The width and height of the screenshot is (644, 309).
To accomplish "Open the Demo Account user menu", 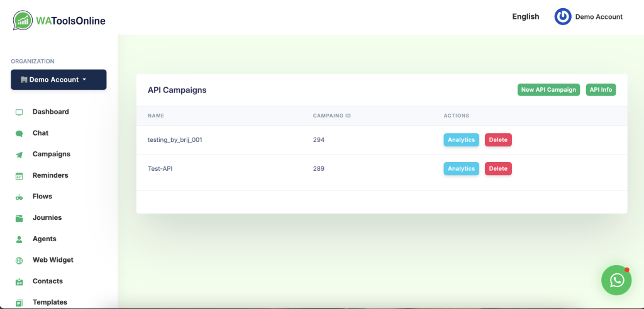I will pos(589,17).
